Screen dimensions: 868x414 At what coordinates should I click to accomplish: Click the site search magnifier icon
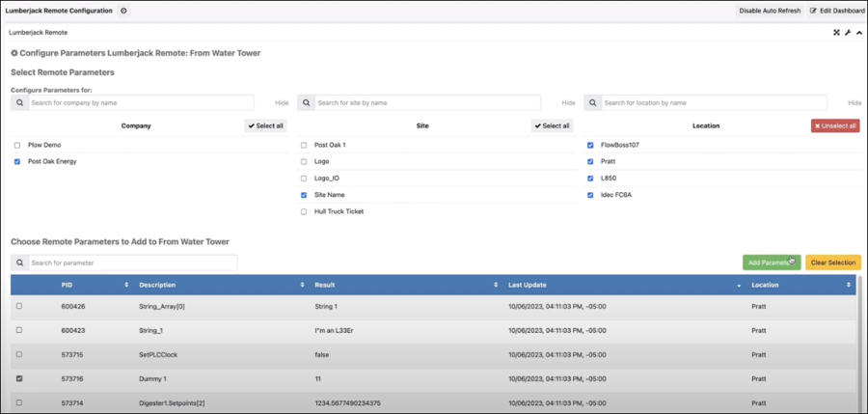tap(306, 102)
